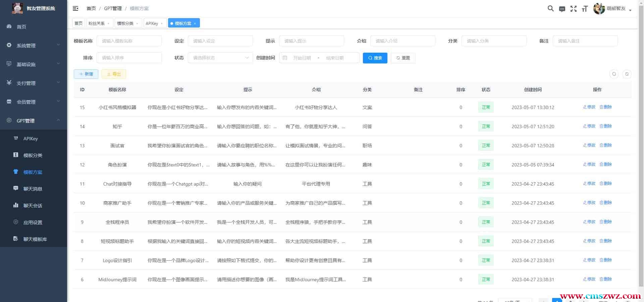The width and height of the screenshot is (644, 302).
Task: Click the 开始日期 date field
Action: point(302,58)
